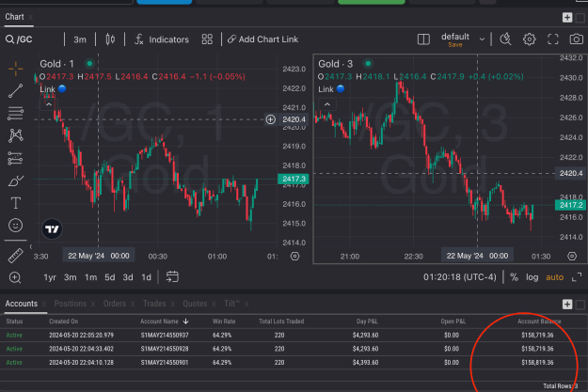This screenshot has width=588, height=392.
Task: Select the Text annotation tool
Action: (15, 203)
